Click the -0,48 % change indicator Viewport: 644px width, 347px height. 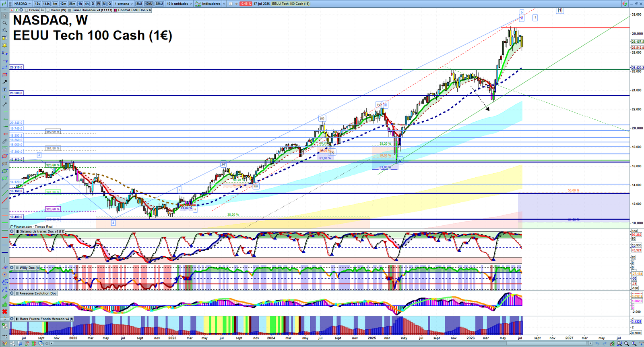246,4
